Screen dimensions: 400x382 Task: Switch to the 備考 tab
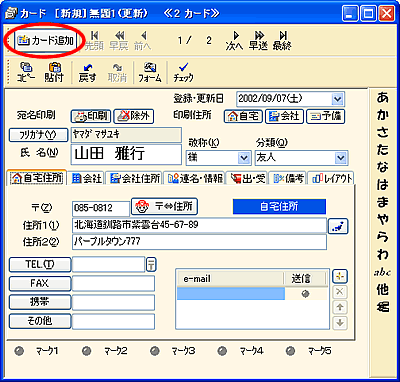(287, 179)
